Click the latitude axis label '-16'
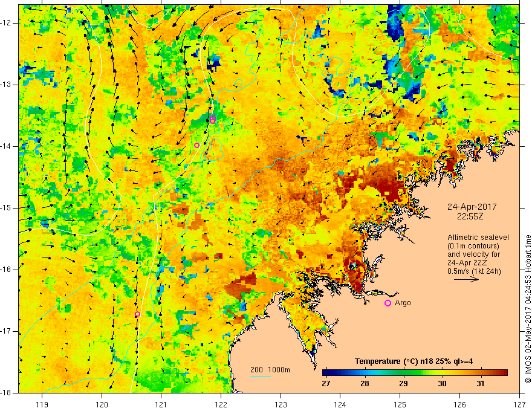Viewport: 532px width, 411px height. click(x=6, y=270)
